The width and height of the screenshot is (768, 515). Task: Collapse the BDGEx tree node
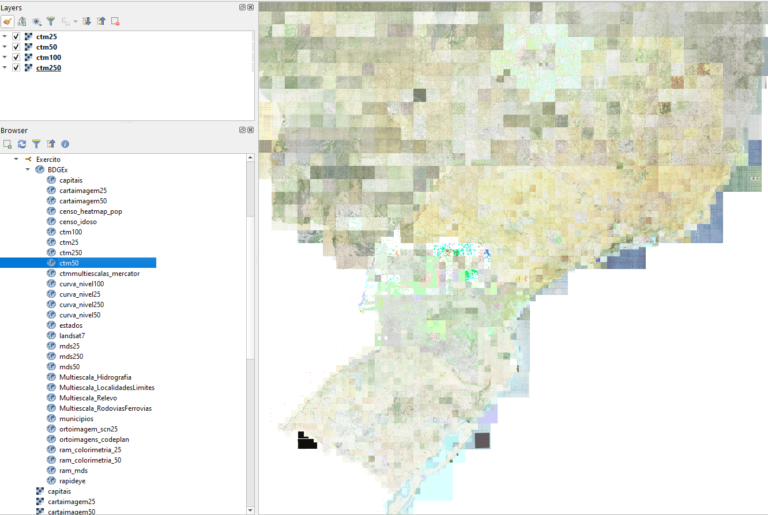(x=28, y=170)
